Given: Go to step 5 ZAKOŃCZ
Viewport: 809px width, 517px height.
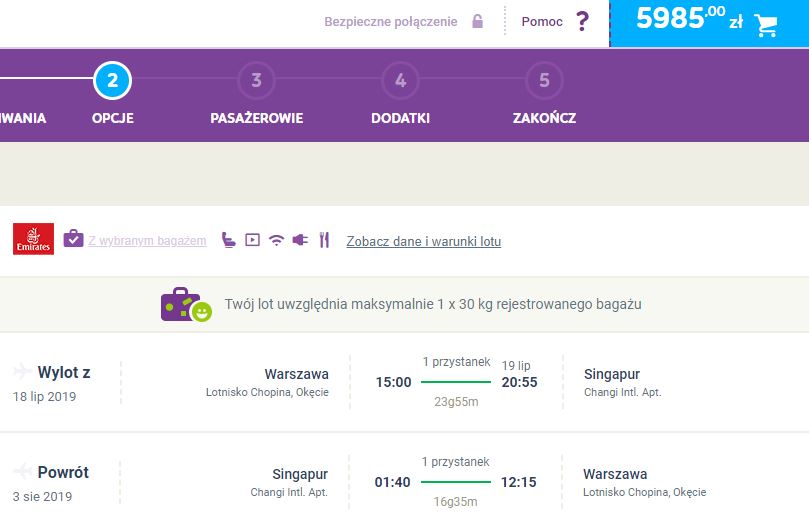Looking at the screenshot, I should 544,80.
